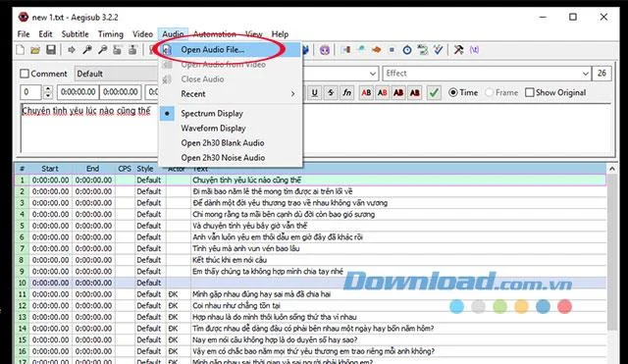
Task: Jump video to start of subtitle
Action: coord(118,50)
